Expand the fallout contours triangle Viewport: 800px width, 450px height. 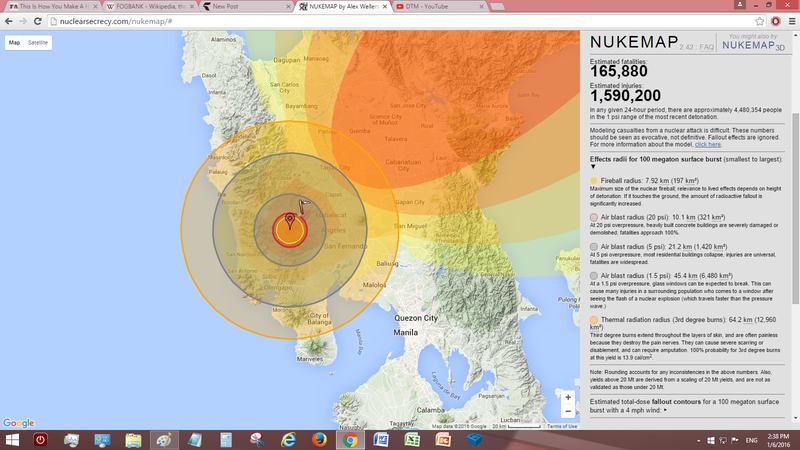[x=665, y=410]
